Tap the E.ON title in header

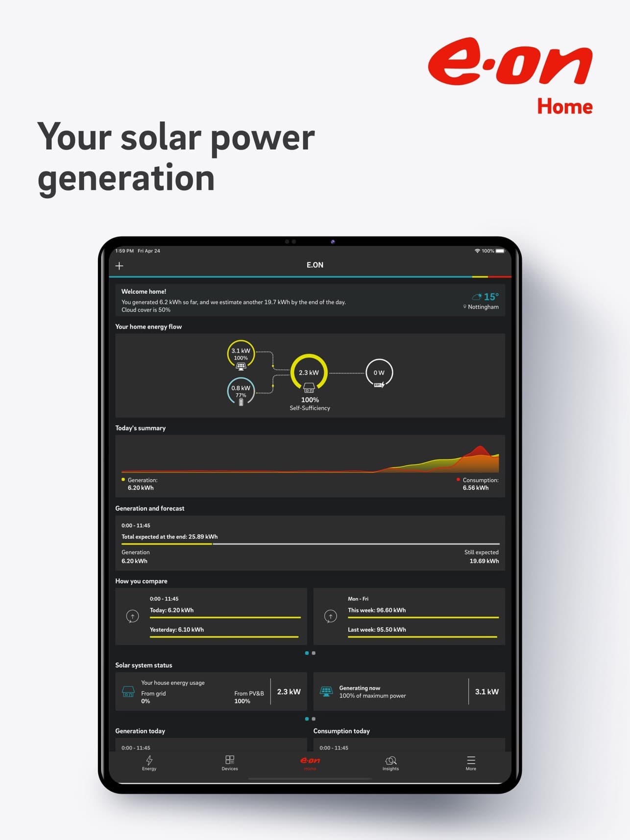point(315,265)
